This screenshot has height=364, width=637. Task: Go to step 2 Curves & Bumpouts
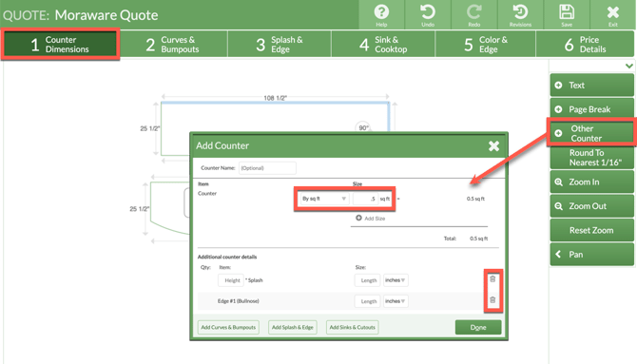click(x=173, y=45)
